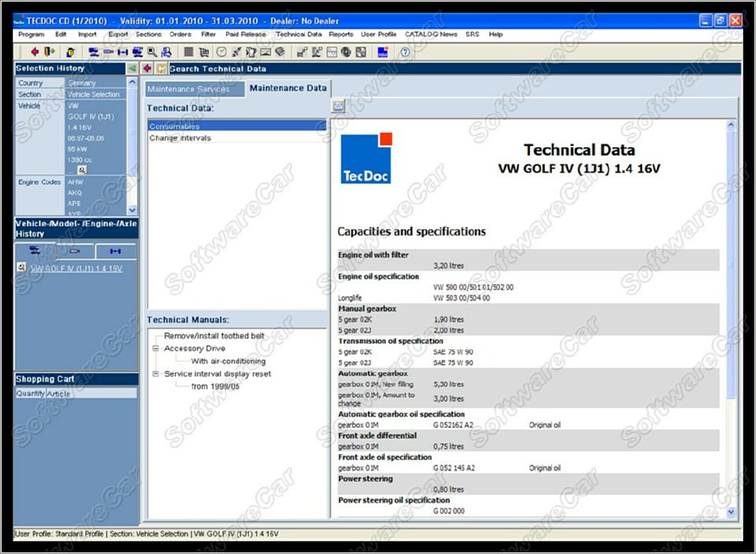Open the Technical Data menu
The image size is (756, 554).
tap(298, 35)
